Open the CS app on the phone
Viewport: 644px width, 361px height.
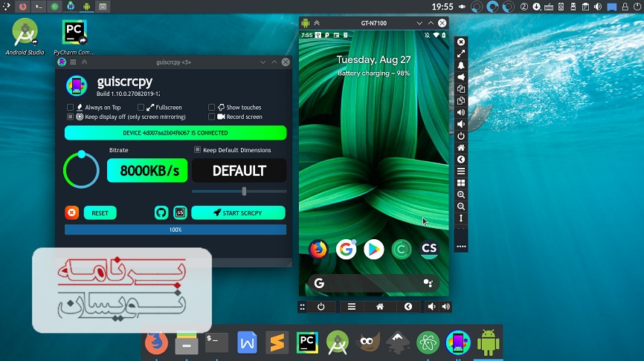point(429,249)
